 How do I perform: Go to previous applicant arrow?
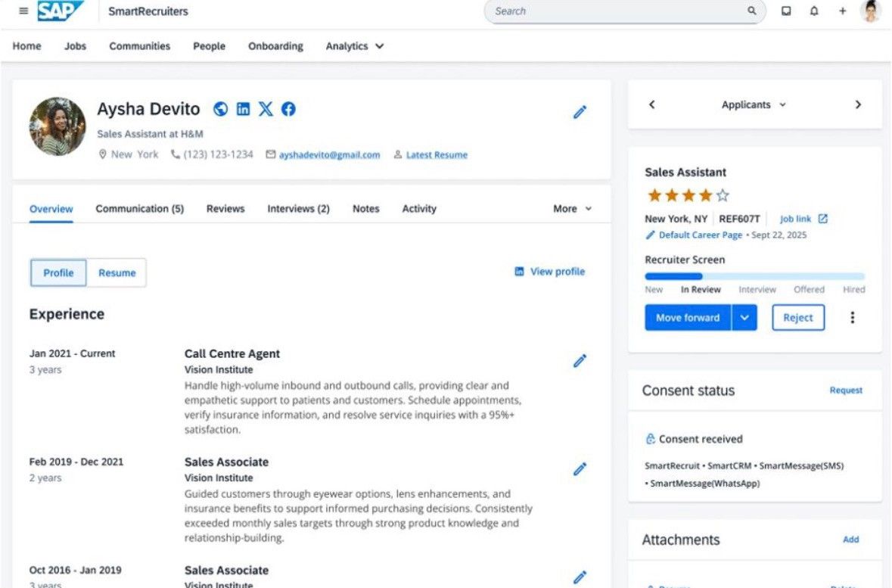pyautogui.click(x=652, y=104)
